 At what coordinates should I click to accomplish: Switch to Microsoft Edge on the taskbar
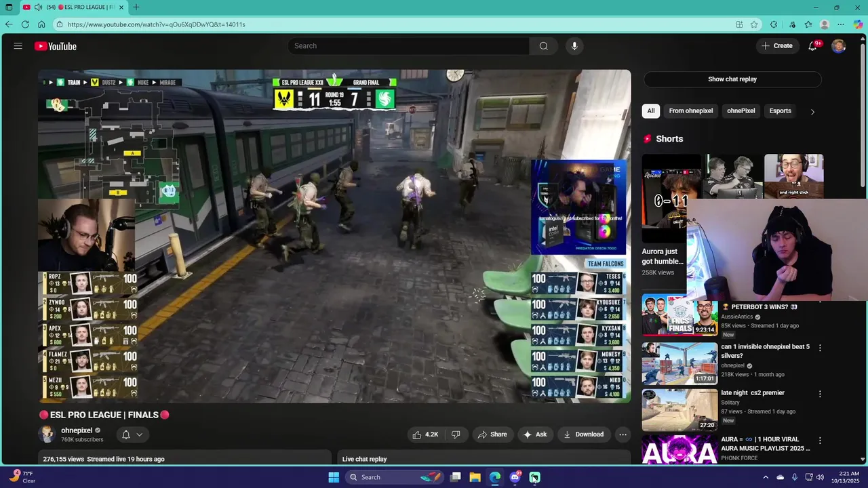coord(495,477)
